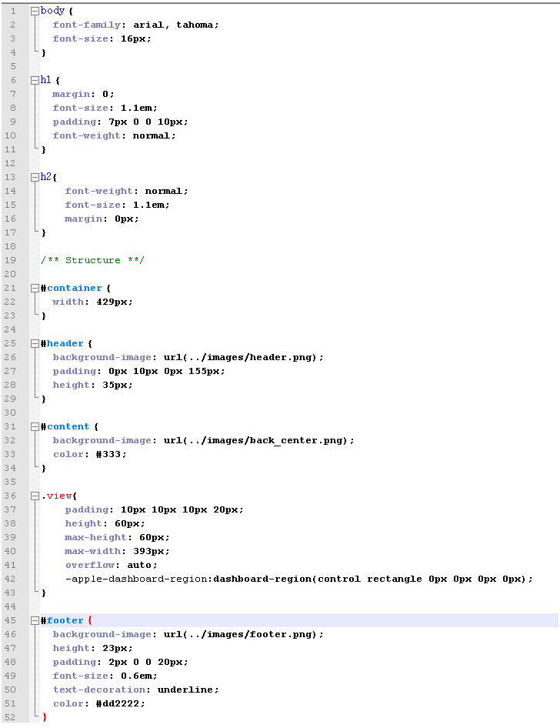Viewport: 560px width, 728px height.
Task: Collapse the h2 rule fold marker
Action: coord(35,177)
